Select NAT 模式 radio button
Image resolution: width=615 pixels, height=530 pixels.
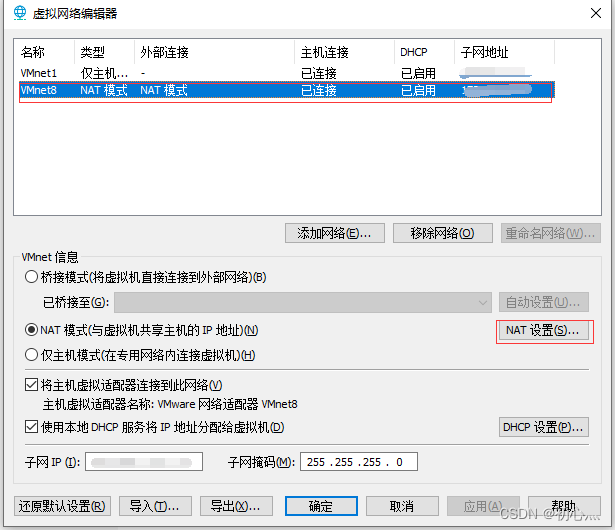click(31, 330)
